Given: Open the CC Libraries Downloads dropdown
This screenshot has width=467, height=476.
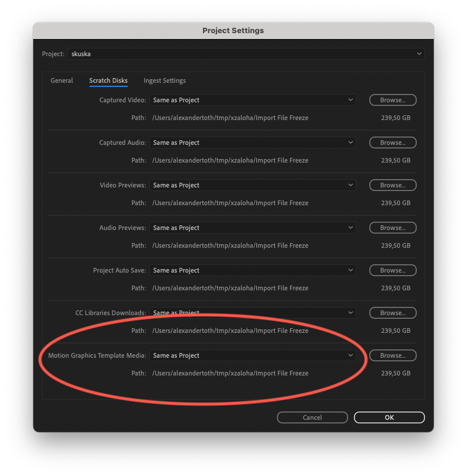Looking at the screenshot, I should coord(252,313).
